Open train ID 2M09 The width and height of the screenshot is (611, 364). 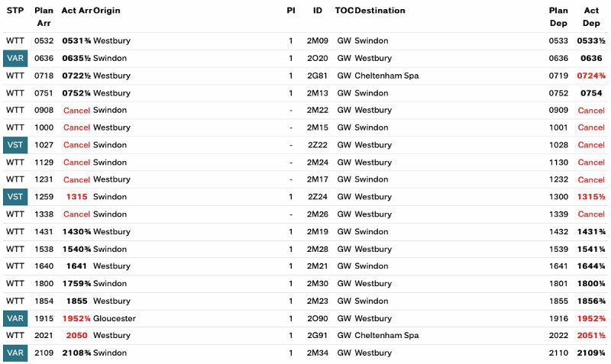[317, 40]
